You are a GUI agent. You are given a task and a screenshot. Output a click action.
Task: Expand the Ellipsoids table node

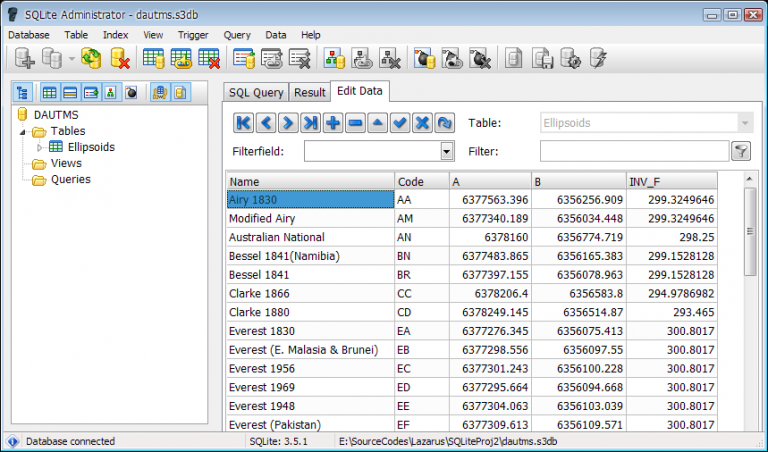40,147
